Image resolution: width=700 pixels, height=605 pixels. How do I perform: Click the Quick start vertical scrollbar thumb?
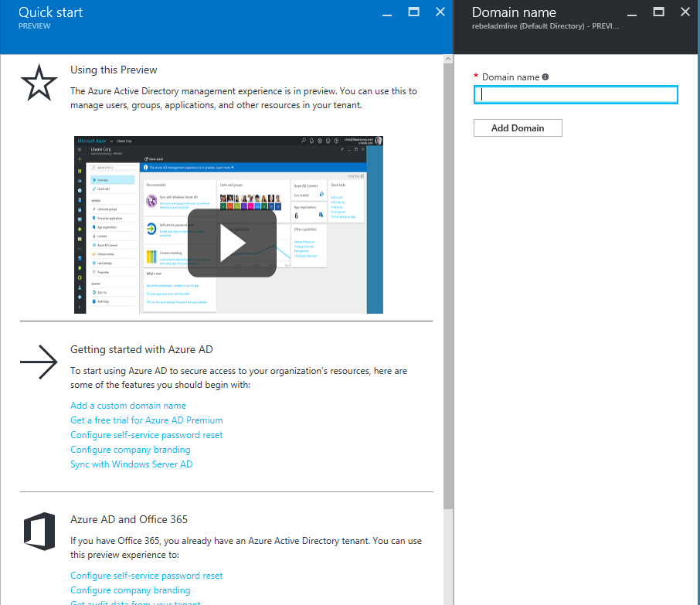[x=448, y=286]
